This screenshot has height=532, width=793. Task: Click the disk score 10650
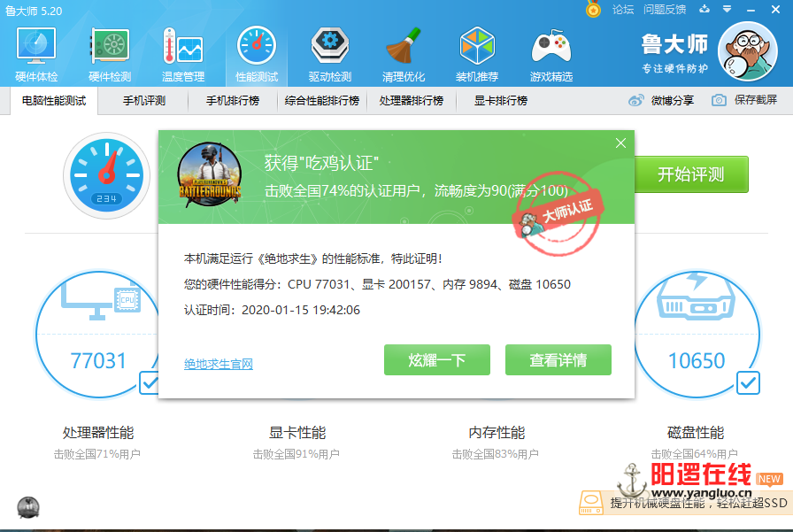point(697,361)
